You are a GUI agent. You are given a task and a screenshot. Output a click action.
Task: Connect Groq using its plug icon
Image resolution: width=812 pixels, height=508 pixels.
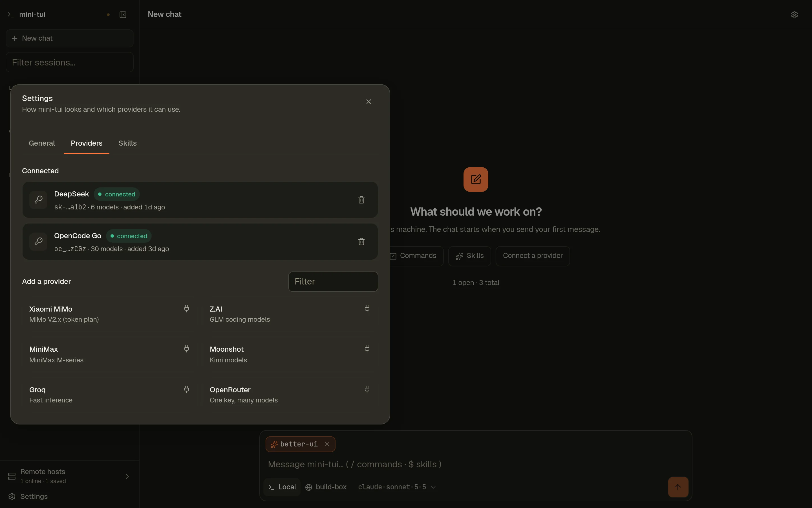pos(187,389)
